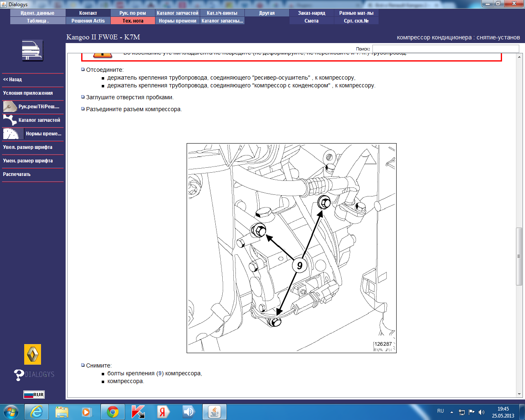This screenshot has width=525, height=420.
Task: Click the compressor mounting bolts diagram
Action: [x=292, y=248]
